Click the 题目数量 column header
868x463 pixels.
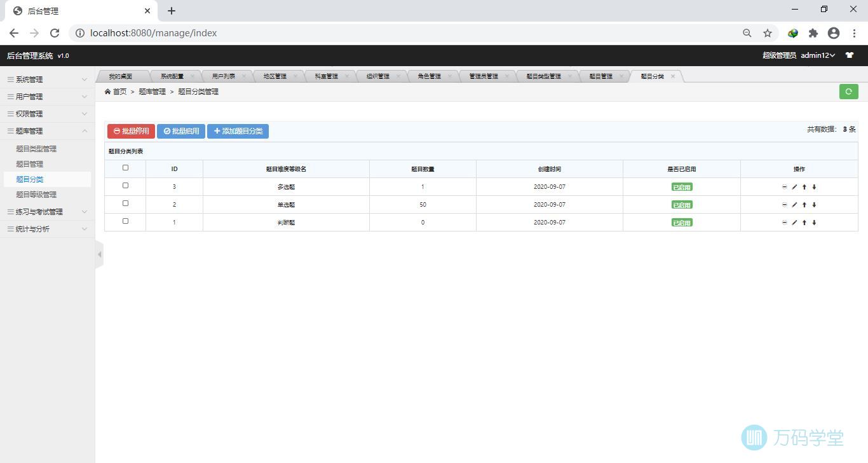(x=423, y=169)
